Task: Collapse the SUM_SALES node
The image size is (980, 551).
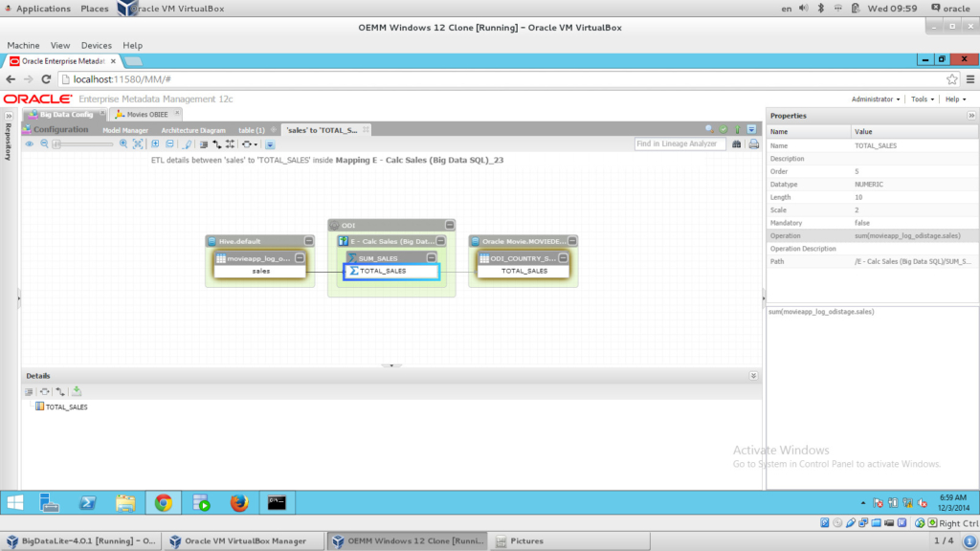Action: [x=432, y=258]
